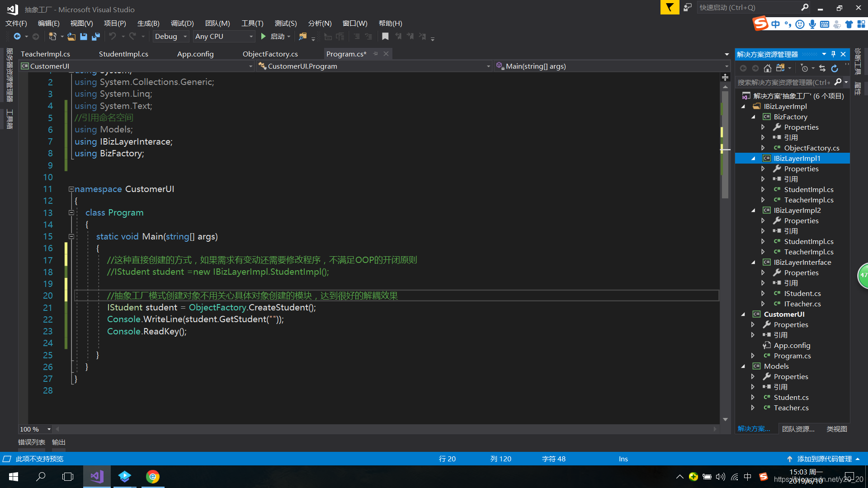This screenshot has height=488, width=868.
Task: Open the 调试(D) menu
Action: 182,23
